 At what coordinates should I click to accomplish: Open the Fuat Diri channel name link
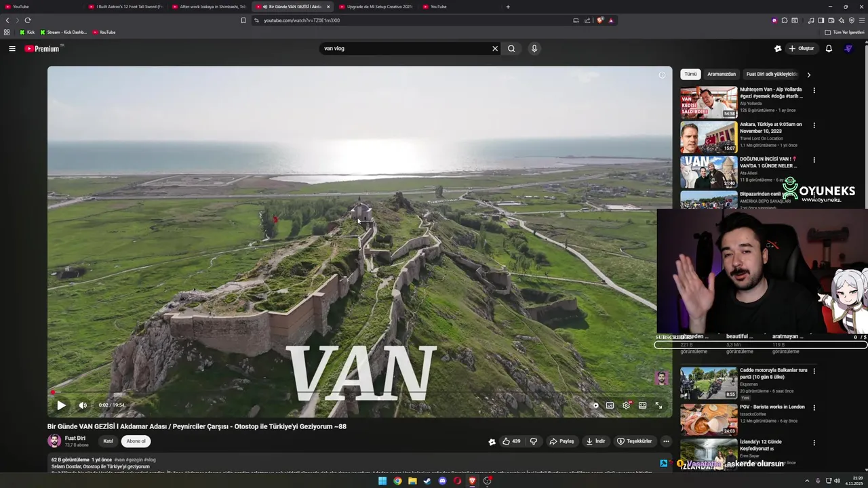coord(75,438)
